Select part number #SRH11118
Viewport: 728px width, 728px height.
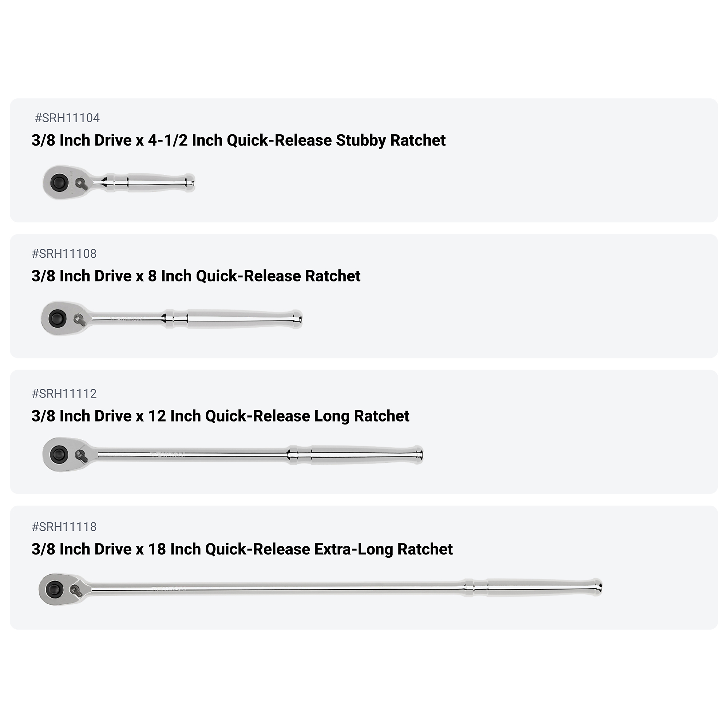coord(64,527)
